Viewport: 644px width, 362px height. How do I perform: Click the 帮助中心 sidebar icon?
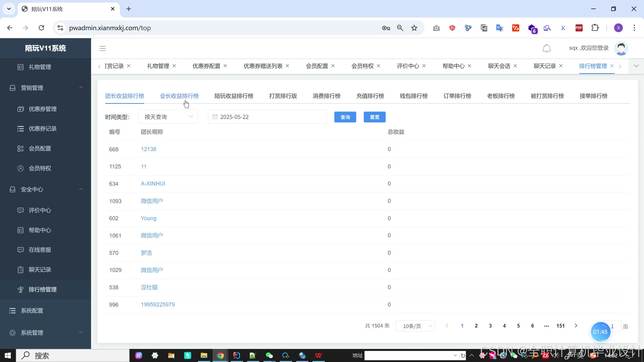pyautogui.click(x=20, y=230)
